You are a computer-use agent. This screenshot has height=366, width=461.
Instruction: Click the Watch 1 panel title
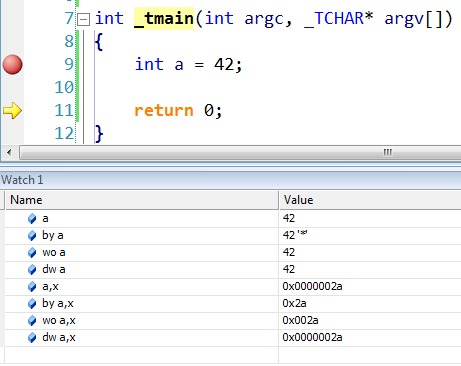(x=22, y=180)
